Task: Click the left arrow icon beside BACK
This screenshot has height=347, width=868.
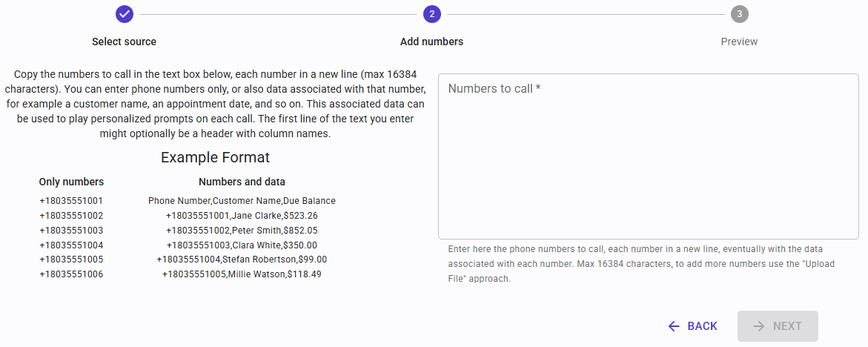Action: click(673, 326)
